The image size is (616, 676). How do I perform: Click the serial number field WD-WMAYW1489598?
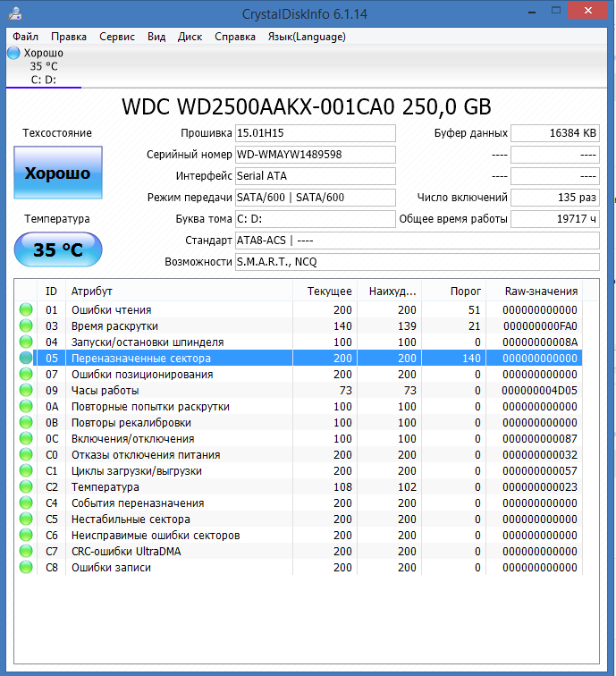click(315, 155)
